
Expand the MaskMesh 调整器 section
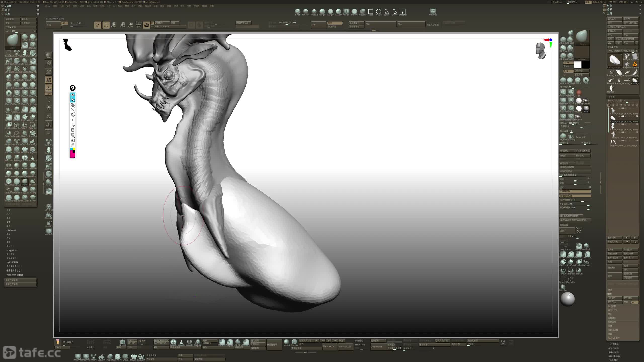(15, 275)
